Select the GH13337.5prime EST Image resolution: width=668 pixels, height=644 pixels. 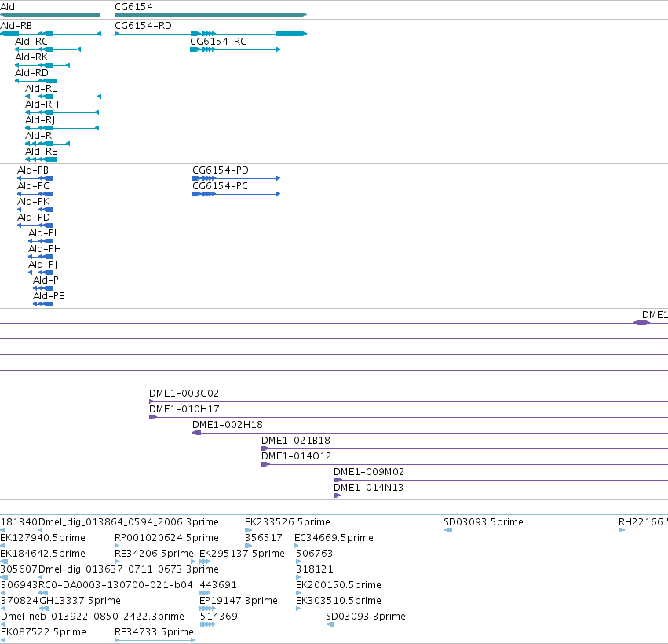click(x=44, y=609)
